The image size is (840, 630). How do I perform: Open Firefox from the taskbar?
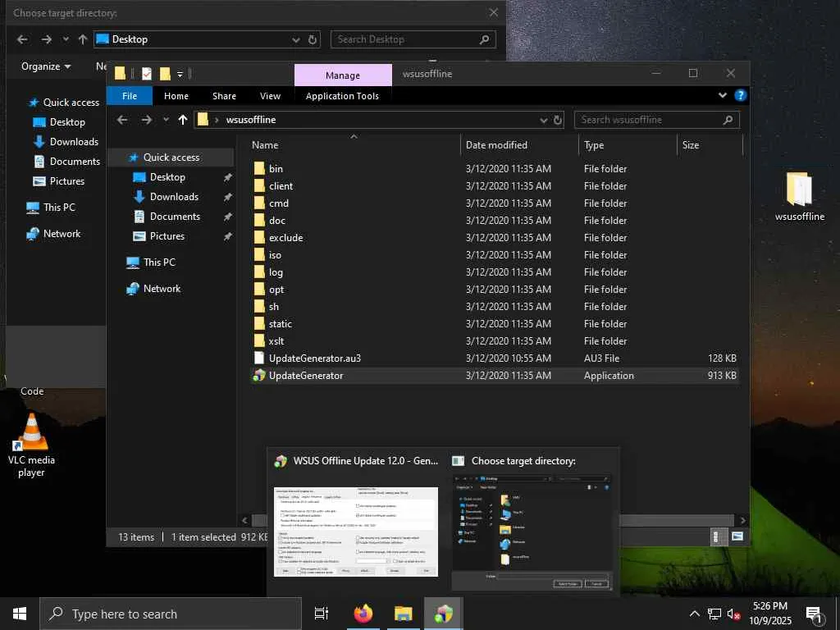pyautogui.click(x=363, y=614)
